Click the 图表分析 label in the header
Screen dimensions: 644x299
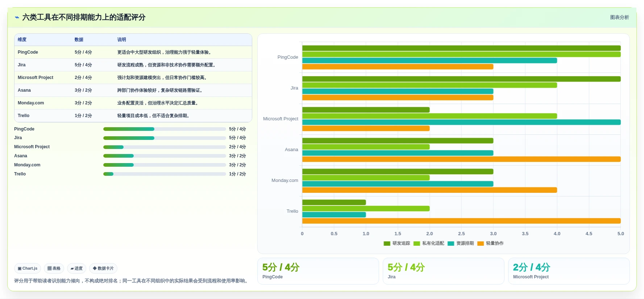619,17
